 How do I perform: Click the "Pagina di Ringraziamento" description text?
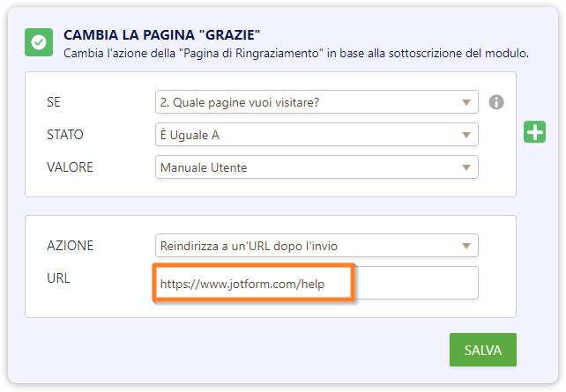(x=296, y=54)
